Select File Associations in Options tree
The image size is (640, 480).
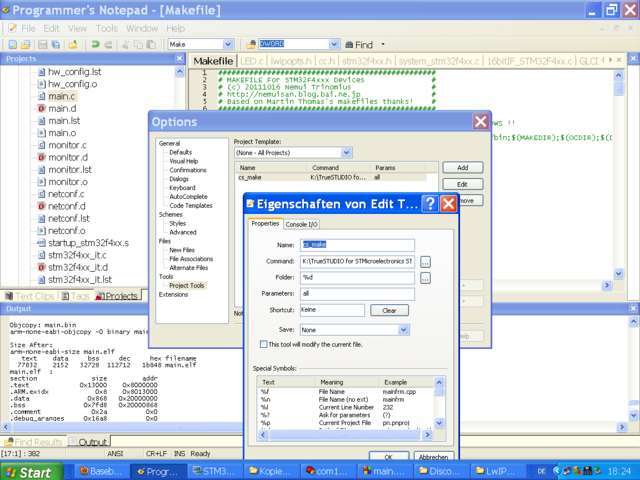click(191, 259)
